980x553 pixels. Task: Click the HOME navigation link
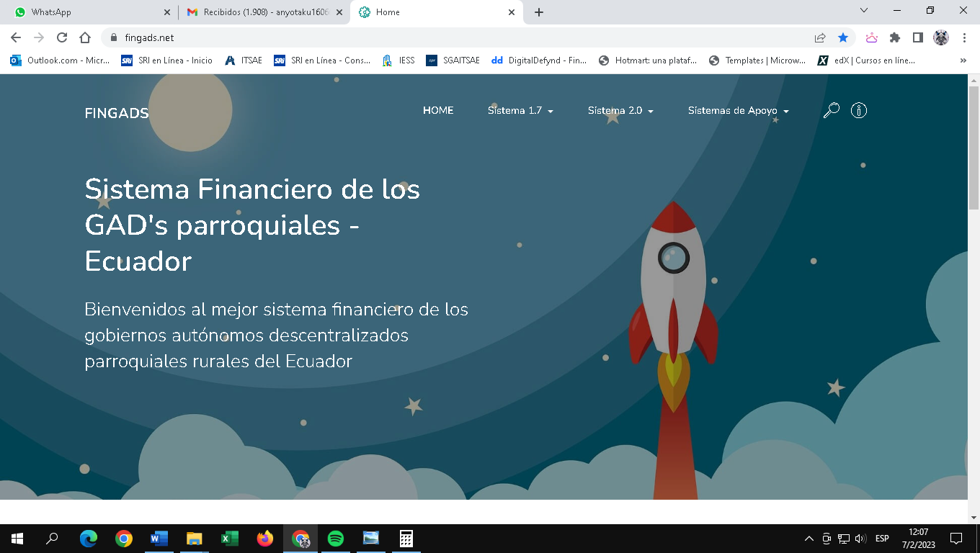(x=438, y=111)
